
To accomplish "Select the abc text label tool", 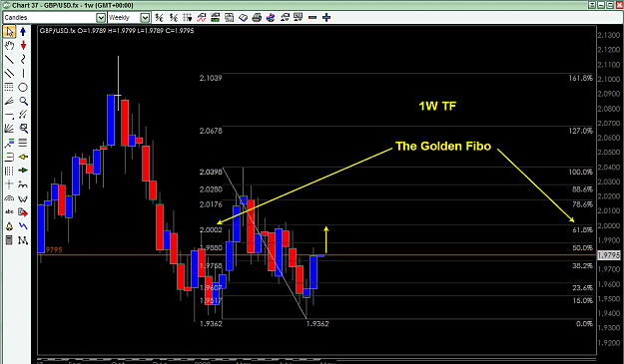I will pyautogui.click(x=9, y=212).
